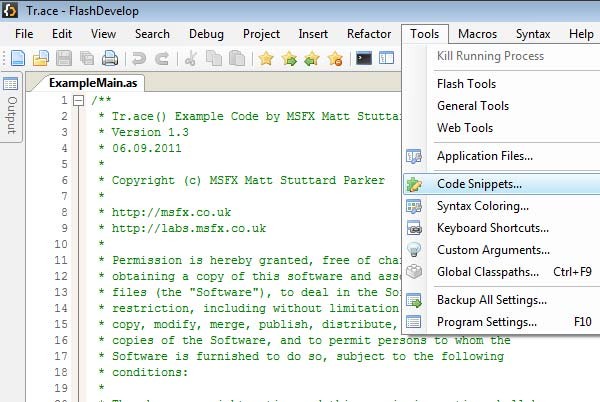
Task: Click the 'Copyright (c) MSFX' line
Action: click(x=248, y=180)
